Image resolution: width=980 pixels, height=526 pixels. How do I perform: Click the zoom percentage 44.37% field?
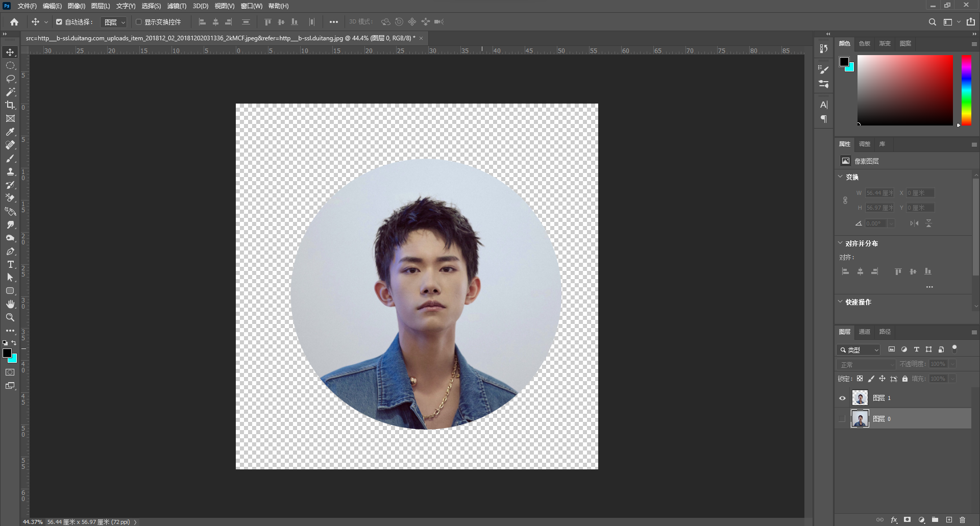click(x=33, y=522)
